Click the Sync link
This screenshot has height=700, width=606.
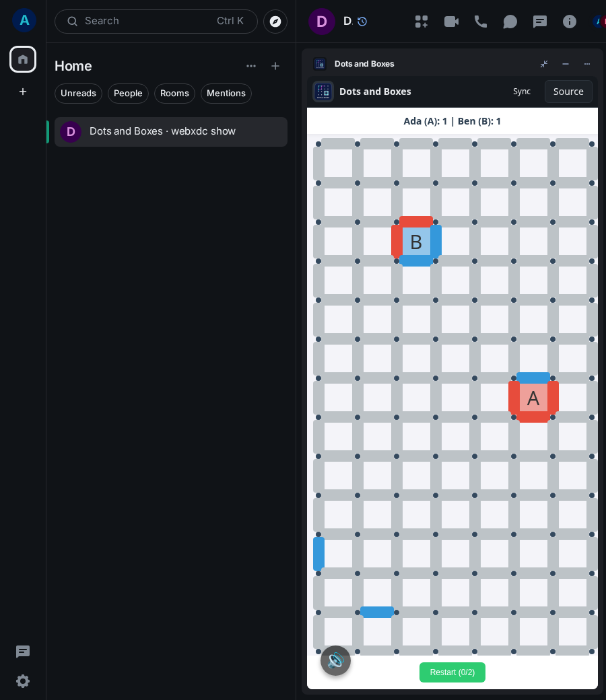click(522, 92)
